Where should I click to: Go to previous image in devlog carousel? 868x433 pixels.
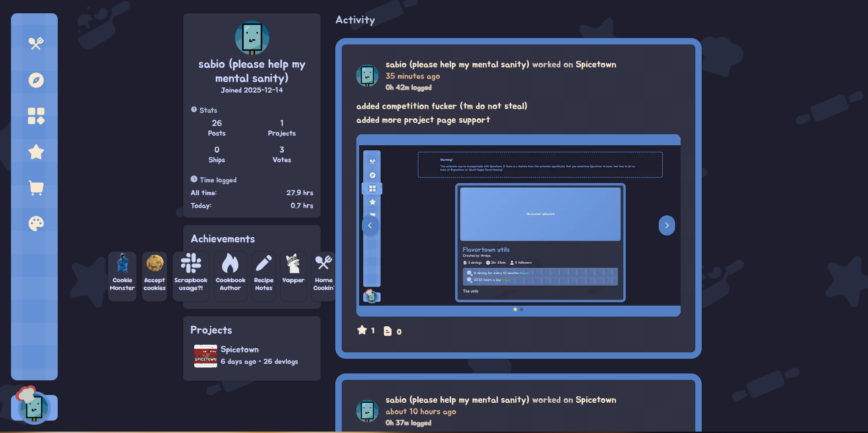point(370,225)
